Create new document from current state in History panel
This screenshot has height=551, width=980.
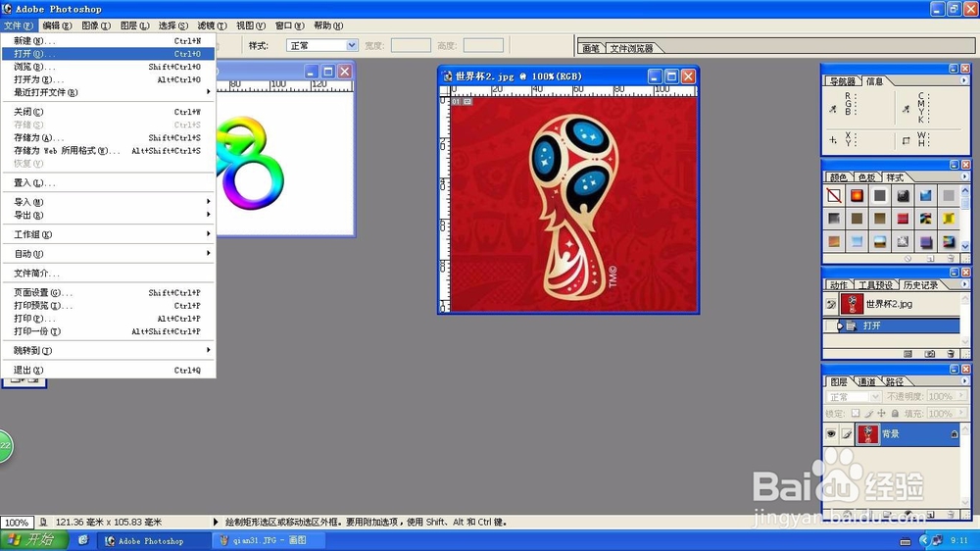908,354
